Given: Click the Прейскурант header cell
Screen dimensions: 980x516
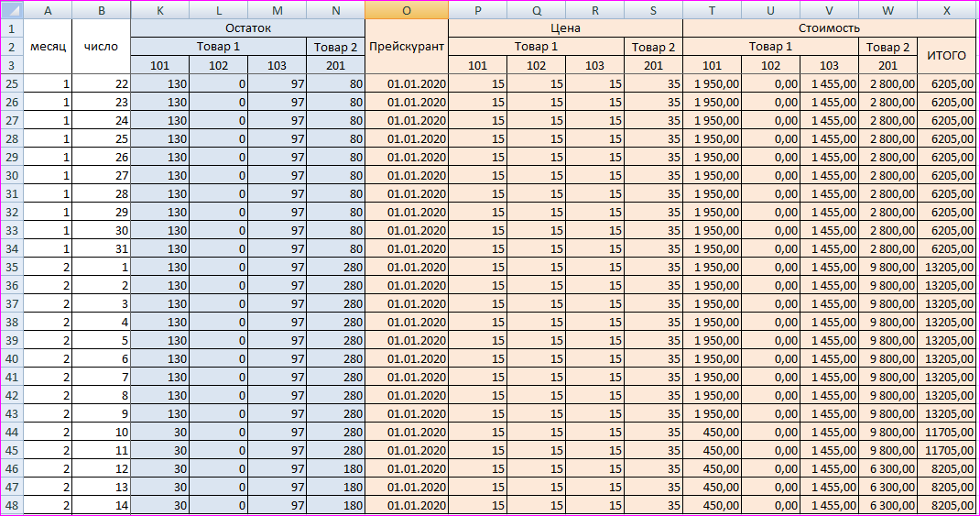Looking at the screenshot, I should click(x=406, y=47).
